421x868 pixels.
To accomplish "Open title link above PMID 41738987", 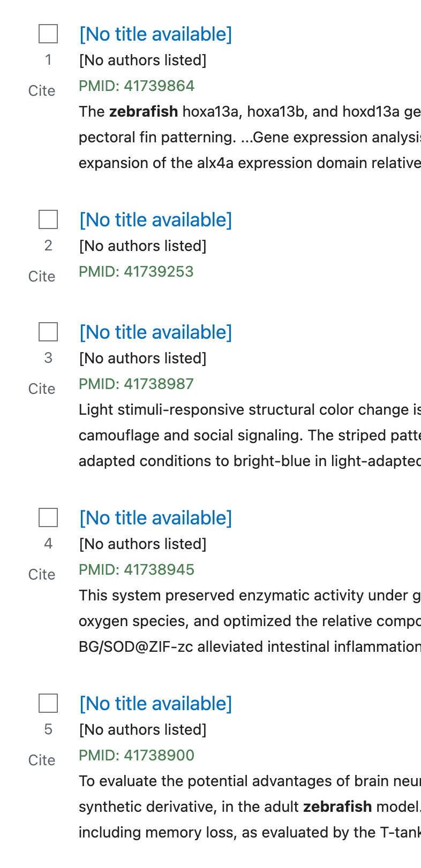I will click(x=155, y=332).
